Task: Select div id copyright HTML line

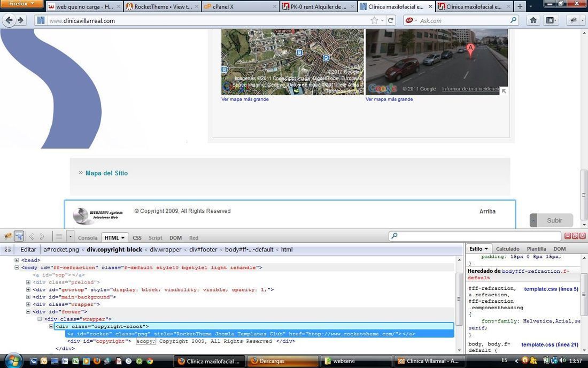Action: [181, 341]
